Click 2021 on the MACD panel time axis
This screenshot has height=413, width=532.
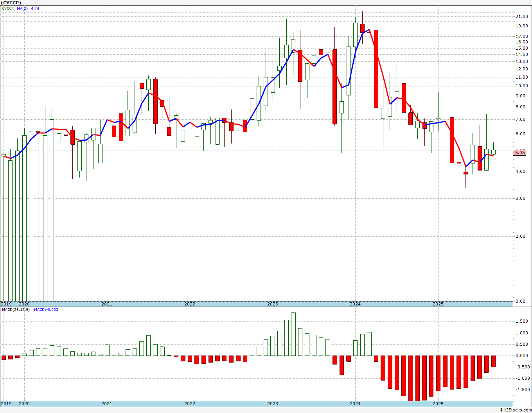(x=107, y=404)
